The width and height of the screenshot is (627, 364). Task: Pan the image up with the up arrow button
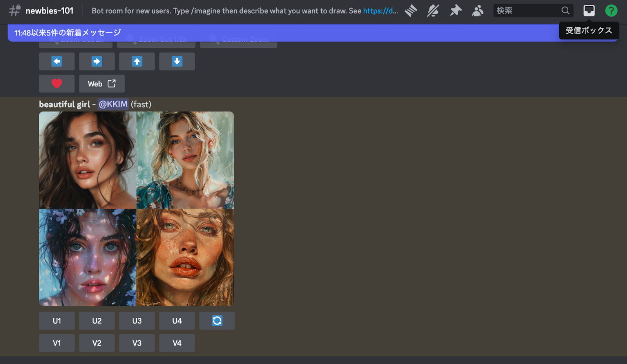tap(137, 61)
